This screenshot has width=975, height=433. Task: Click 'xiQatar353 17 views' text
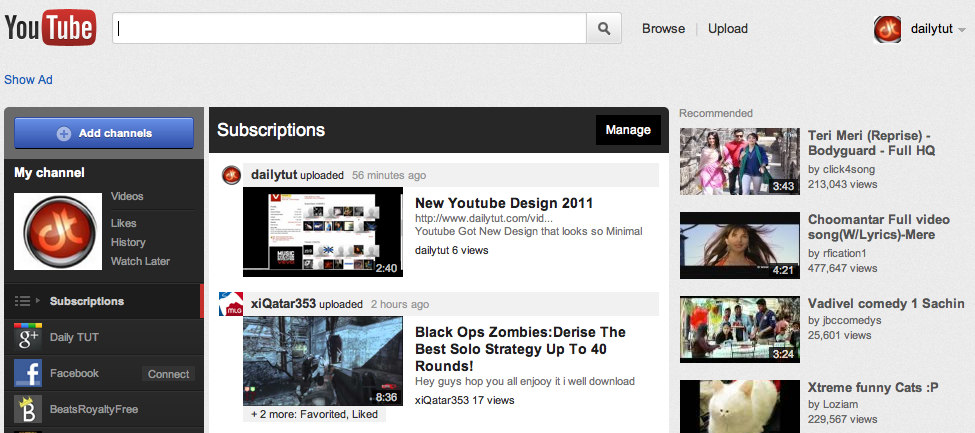click(464, 400)
